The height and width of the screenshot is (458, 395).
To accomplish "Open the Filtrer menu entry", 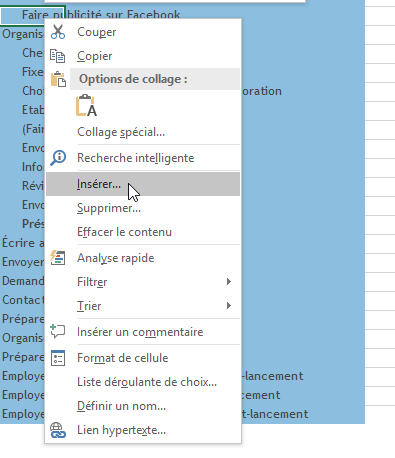I will 143,282.
